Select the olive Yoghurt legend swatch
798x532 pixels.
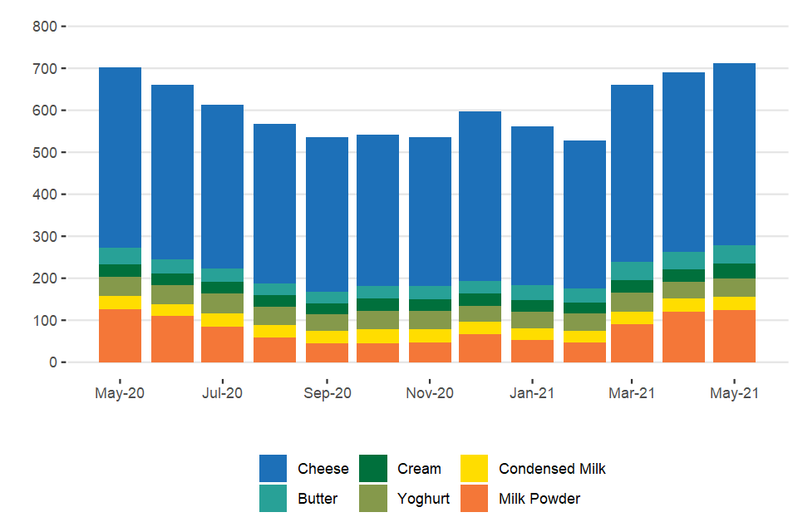[x=373, y=499]
